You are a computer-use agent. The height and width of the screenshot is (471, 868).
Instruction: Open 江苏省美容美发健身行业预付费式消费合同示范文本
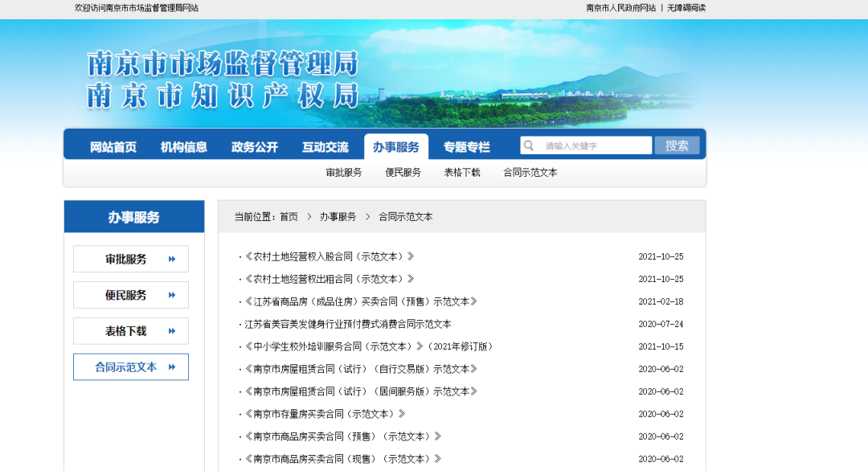(348, 325)
